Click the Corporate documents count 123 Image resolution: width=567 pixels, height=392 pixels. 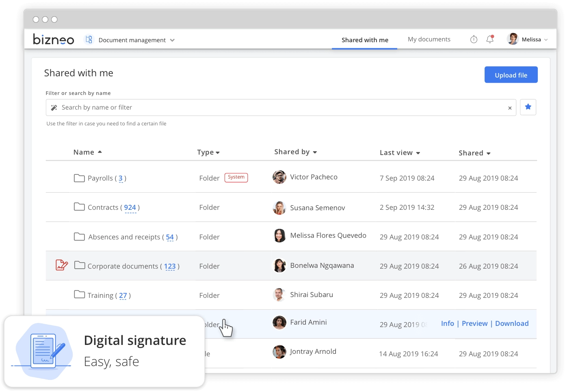170,267
